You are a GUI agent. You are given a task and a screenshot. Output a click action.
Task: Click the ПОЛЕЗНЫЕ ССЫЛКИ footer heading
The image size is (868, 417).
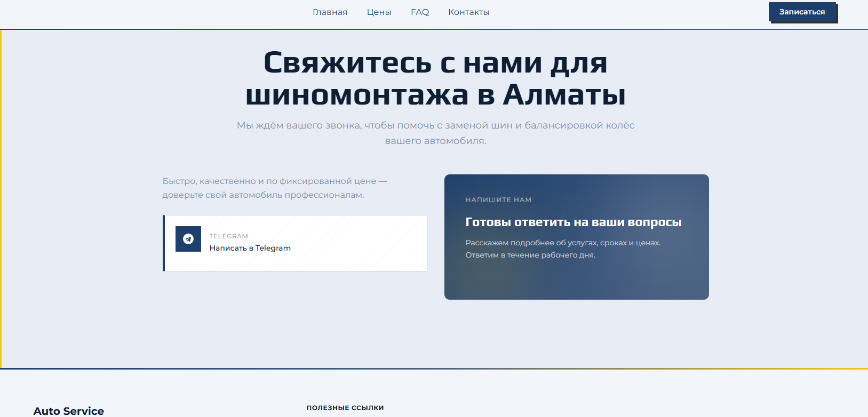[345, 408]
